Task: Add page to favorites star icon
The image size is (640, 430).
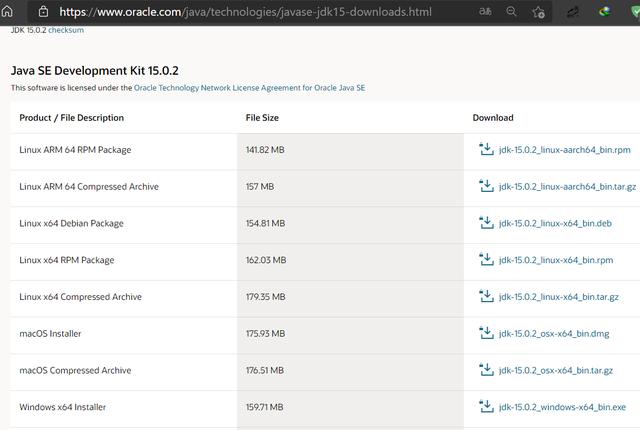Action: click(x=538, y=12)
